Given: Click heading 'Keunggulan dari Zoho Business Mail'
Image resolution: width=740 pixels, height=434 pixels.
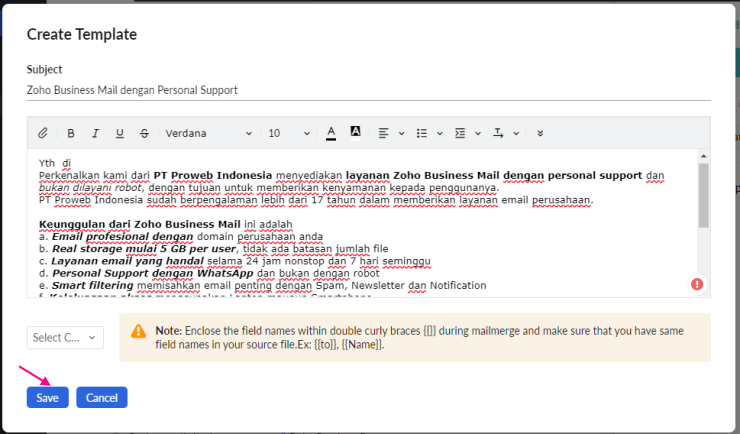Looking at the screenshot, I should (140, 224).
